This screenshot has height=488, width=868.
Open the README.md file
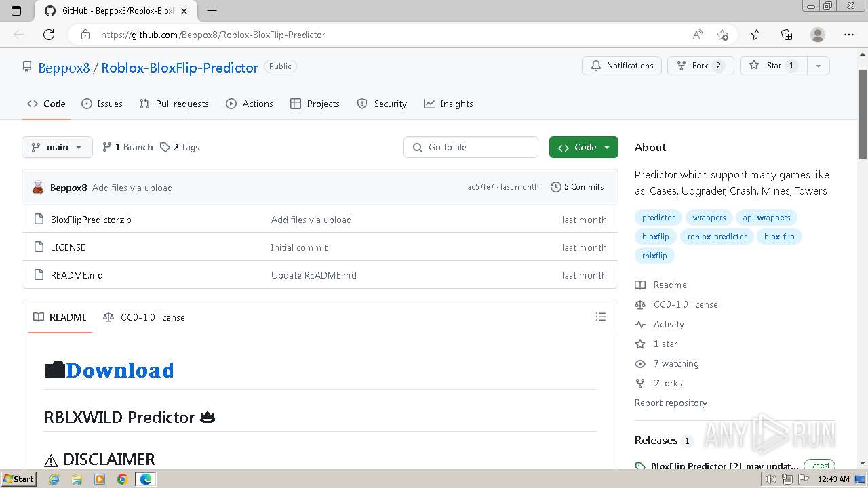77,275
